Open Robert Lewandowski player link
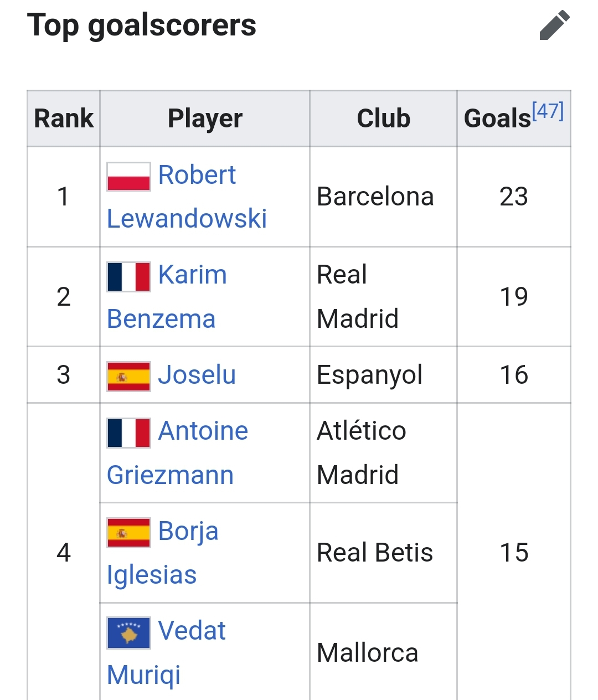The image size is (598, 700). pos(187,197)
